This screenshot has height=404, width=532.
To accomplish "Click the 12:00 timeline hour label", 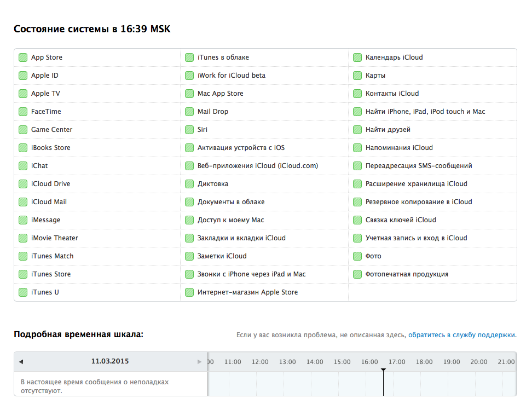I will [260, 362].
